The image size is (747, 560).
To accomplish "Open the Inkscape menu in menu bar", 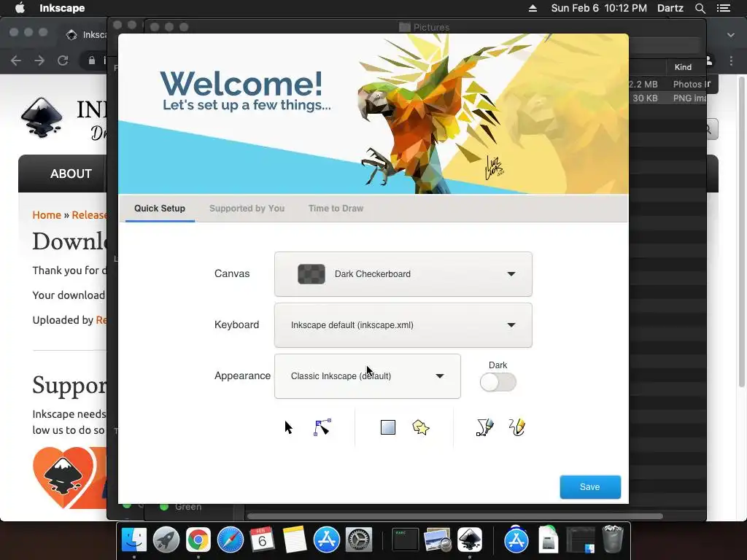I will click(x=62, y=8).
